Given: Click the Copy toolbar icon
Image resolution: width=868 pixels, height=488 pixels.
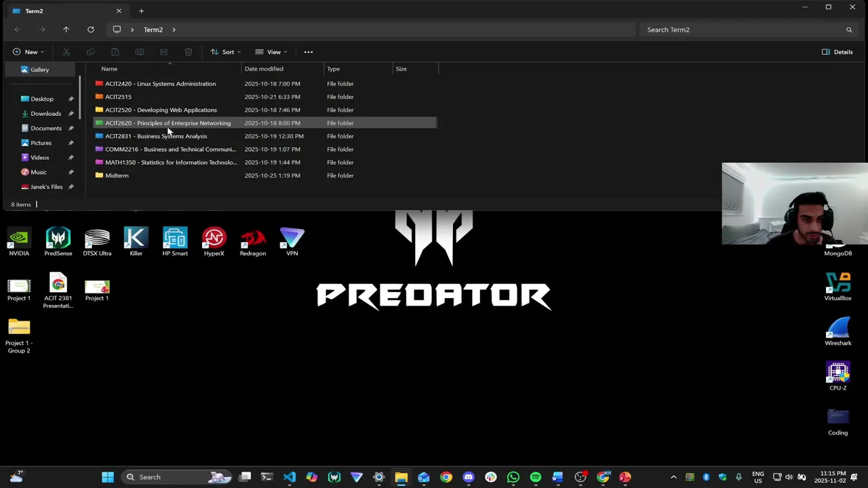Looking at the screenshot, I should pyautogui.click(x=91, y=52).
